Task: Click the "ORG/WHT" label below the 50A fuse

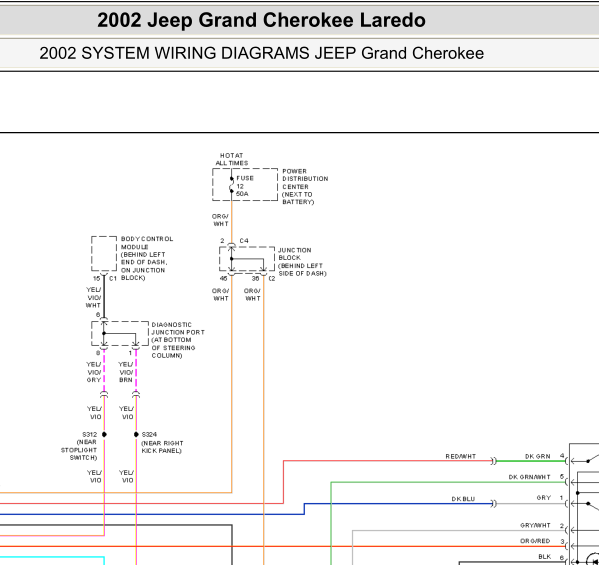Action: pyautogui.click(x=220, y=220)
